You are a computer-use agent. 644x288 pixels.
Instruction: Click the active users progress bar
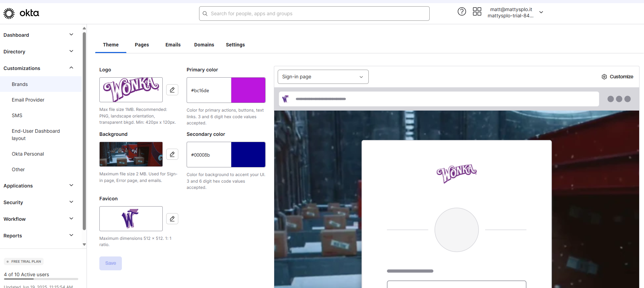tap(41, 279)
